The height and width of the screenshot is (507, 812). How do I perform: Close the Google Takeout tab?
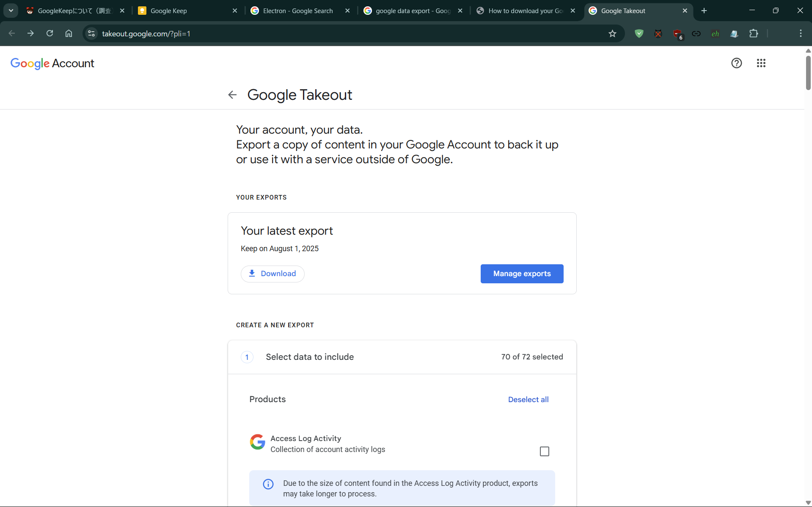pyautogui.click(x=685, y=11)
